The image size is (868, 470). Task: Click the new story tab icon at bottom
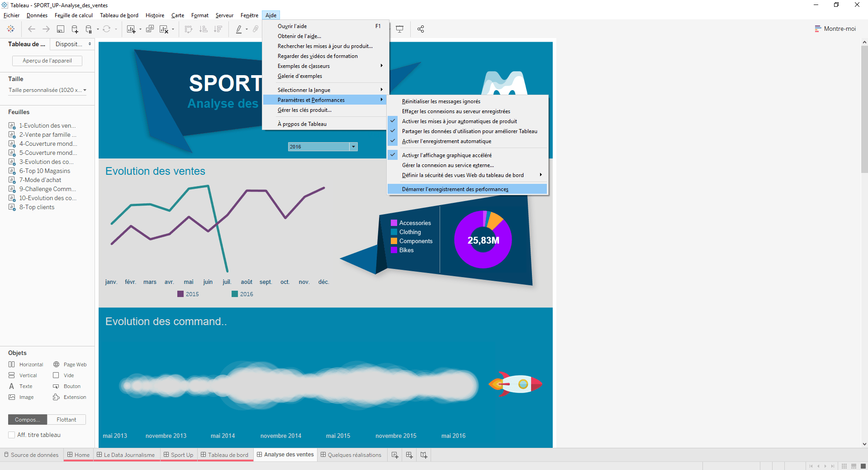(x=424, y=455)
